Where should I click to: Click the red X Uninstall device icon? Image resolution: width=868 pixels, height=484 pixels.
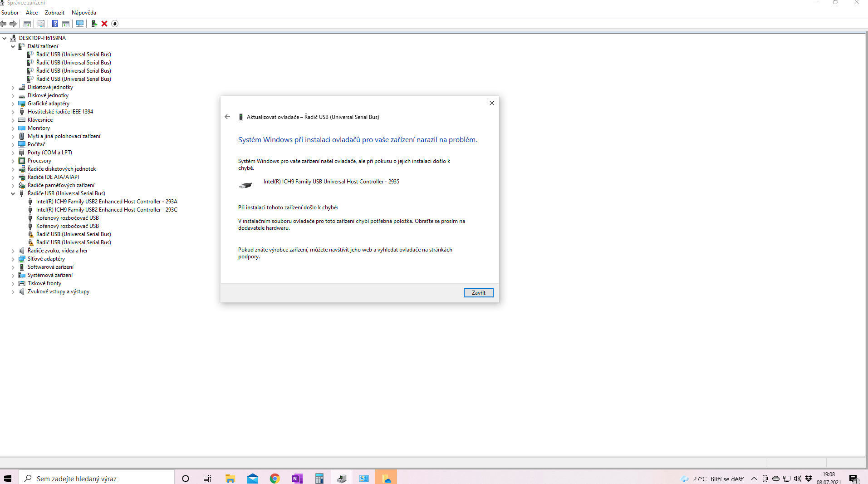pyautogui.click(x=104, y=24)
